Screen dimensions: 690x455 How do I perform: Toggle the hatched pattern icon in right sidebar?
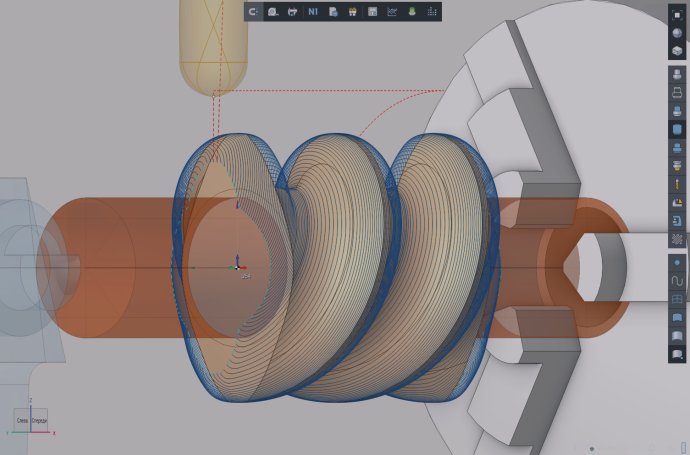pyautogui.click(x=677, y=239)
